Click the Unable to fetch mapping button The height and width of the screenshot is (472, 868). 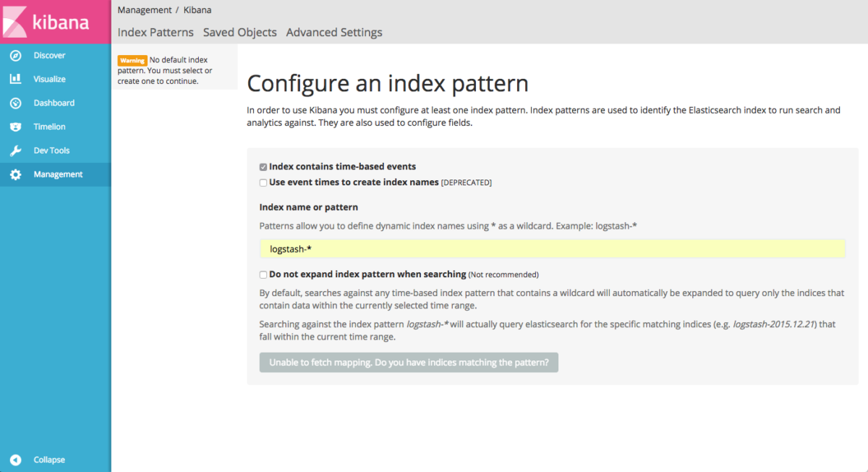pos(409,362)
